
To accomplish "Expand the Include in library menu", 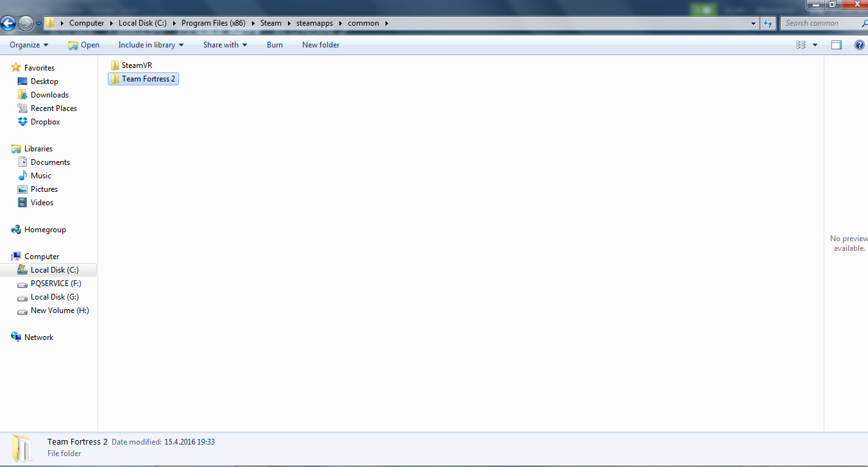I will point(151,45).
